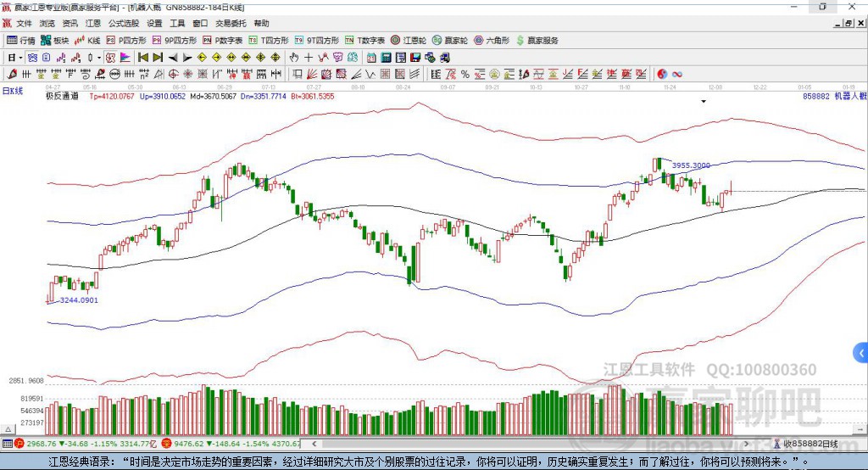The width and height of the screenshot is (868, 470).
Task: Click the volume panel triangle toggle
Action: tap(8, 429)
